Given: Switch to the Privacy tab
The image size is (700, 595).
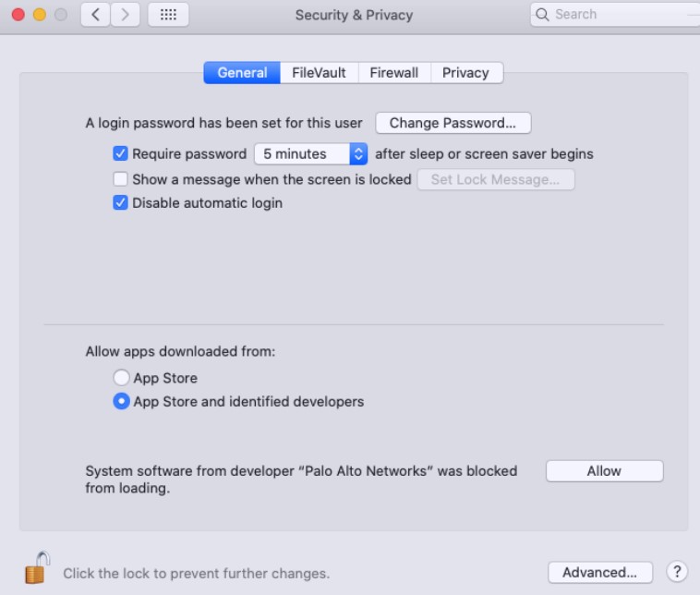Looking at the screenshot, I should click(465, 73).
